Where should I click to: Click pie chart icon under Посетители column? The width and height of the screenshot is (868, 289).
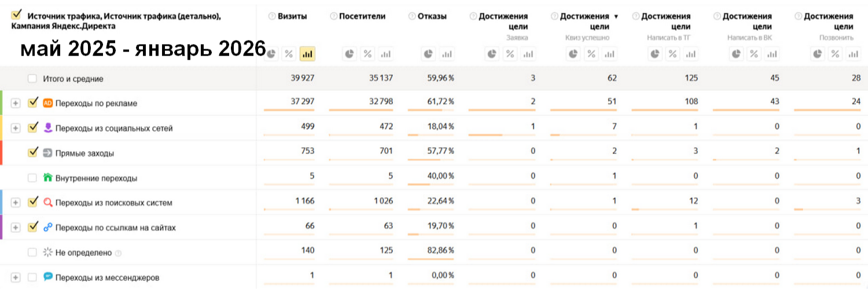click(350, 54)
